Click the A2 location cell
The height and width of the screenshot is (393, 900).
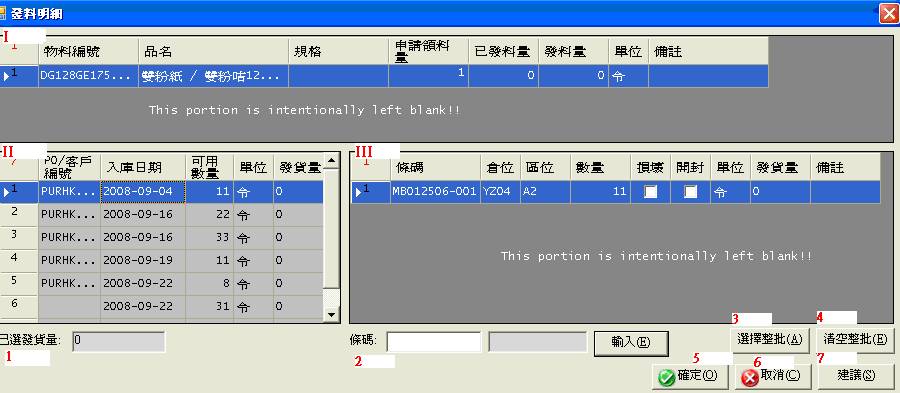[546, 192]
